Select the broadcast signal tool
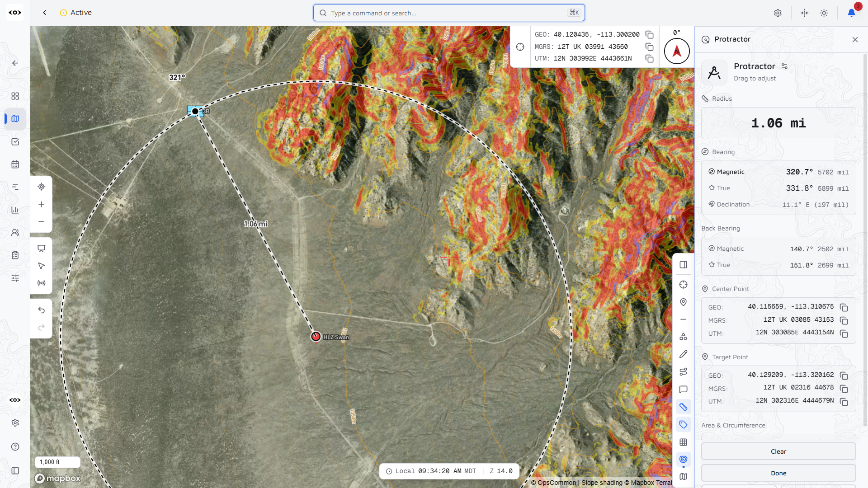The width and height of the screenshot is (868, 488). tap(41, 283)
